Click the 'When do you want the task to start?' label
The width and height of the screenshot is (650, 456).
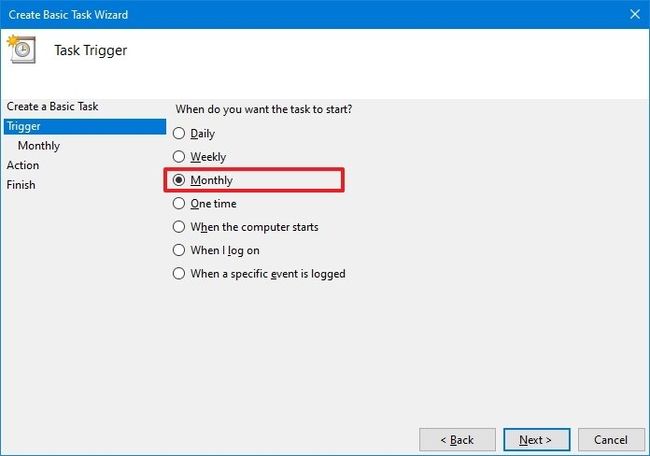[264, 109]
